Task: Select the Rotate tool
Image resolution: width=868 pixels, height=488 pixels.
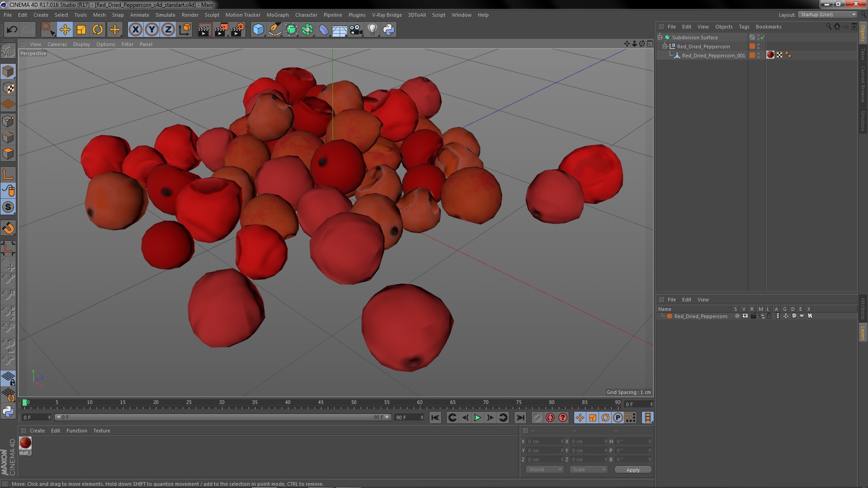Action: (x=98, y=30)
